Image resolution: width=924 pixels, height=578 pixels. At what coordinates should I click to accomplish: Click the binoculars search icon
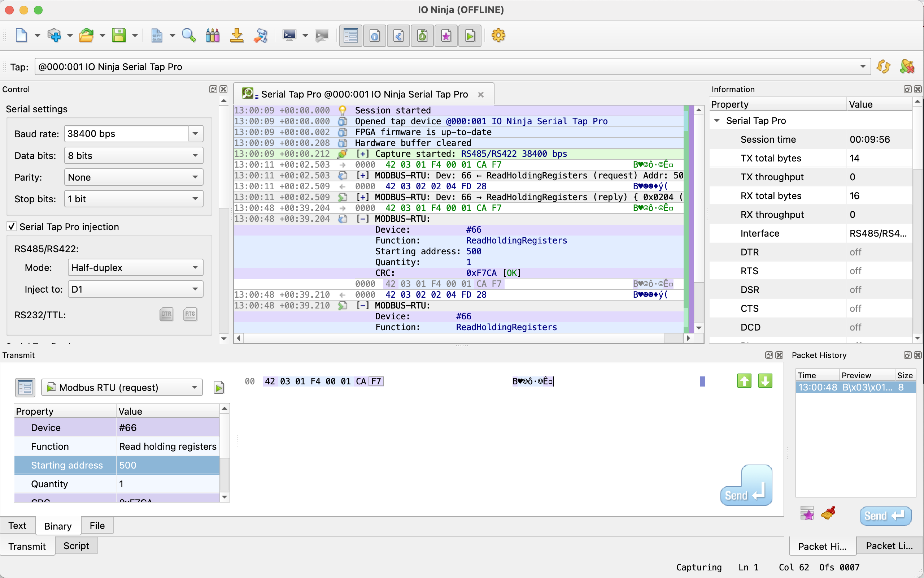click(213, 35)
